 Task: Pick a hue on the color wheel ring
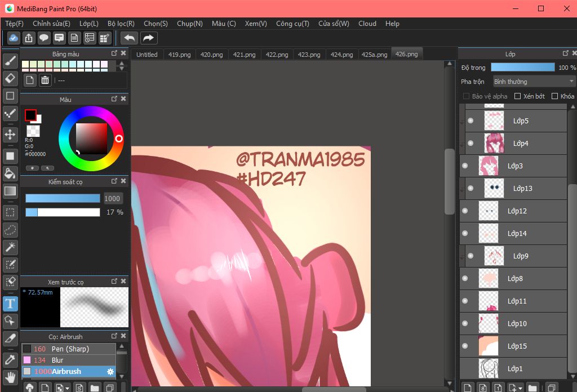[119, 139]
